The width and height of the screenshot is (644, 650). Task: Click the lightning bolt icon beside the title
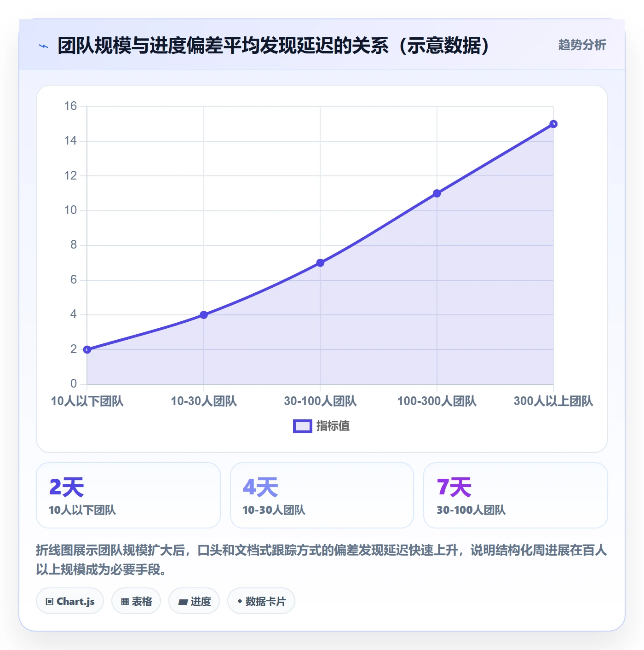[x=44, y=46]
